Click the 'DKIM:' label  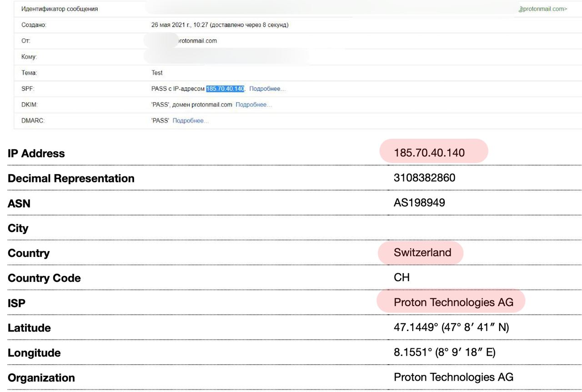click(30, 105)
